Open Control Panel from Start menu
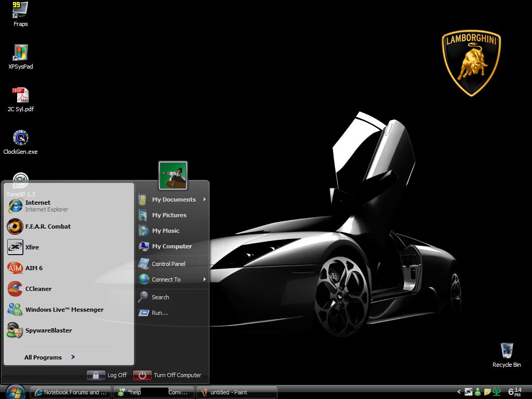 pos(168,264)
